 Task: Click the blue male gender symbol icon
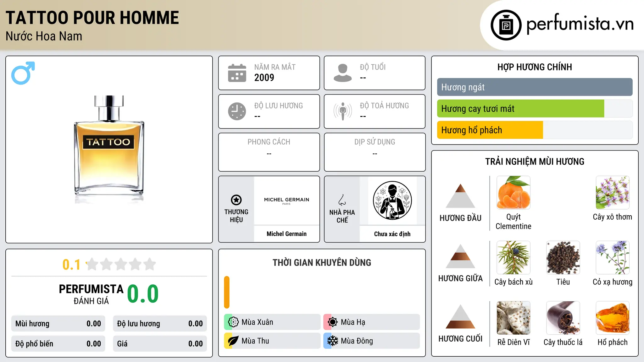coord(23,73)
